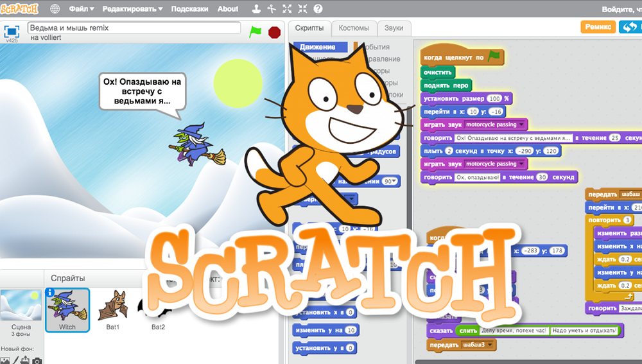Open the Файл menu
Screen dimensions: 642x364
(81, 9)
